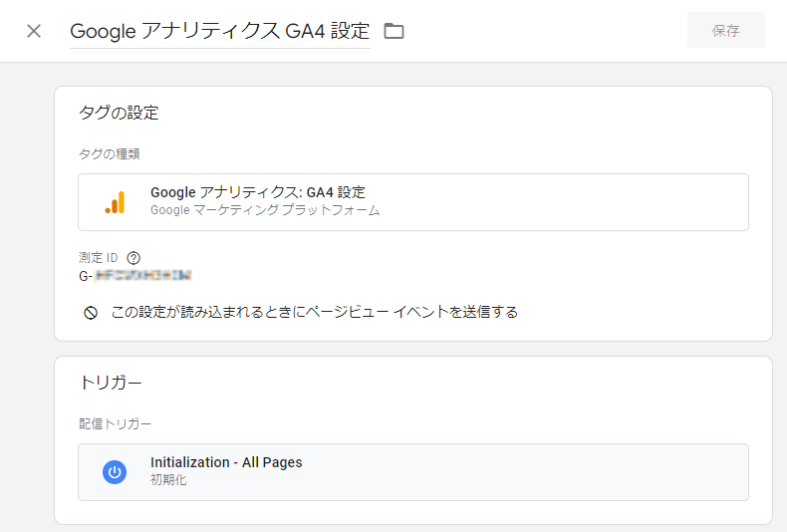The height and width of the screenshot is (532, 787).
Task: Click the orange Google Analytics bar chart icon
Action: 115,202
